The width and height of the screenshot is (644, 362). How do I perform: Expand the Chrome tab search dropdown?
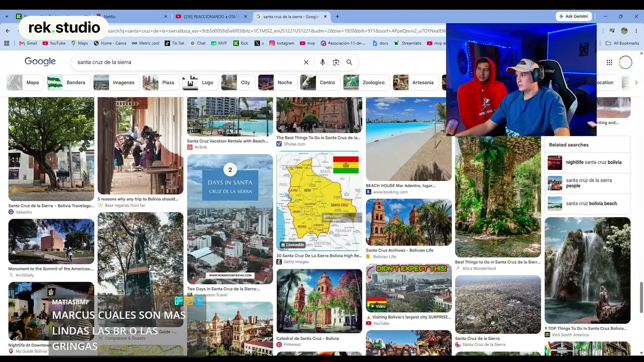point(7,17)
